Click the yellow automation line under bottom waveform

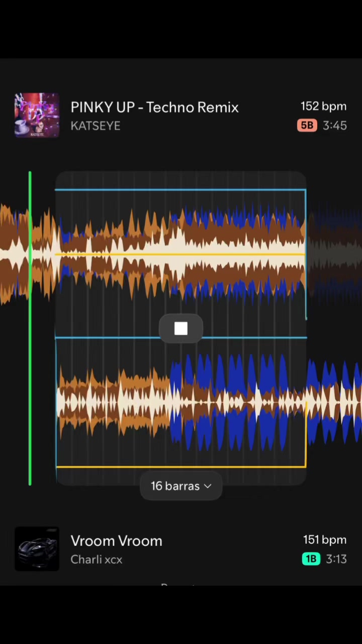pyautogui.click(x=181, y=467)
